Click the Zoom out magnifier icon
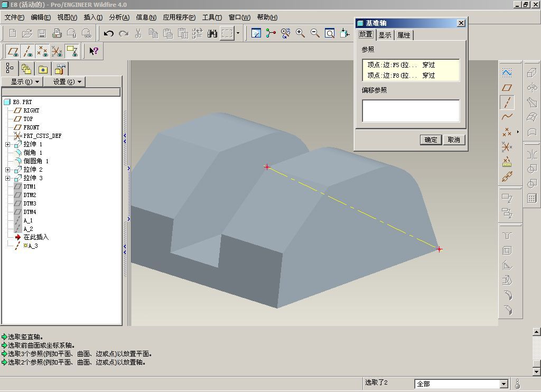Viewport: 541px width, 392px height. click(x=315, y=33)
